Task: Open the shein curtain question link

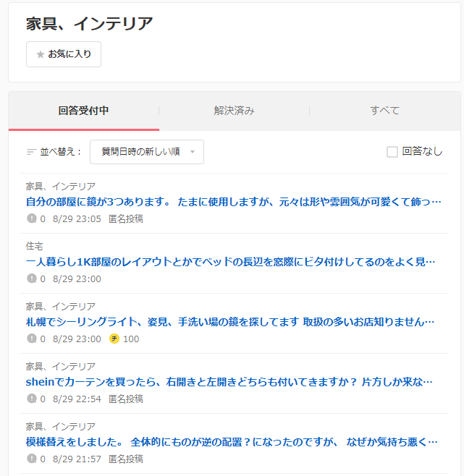Action: pos(229,382)
